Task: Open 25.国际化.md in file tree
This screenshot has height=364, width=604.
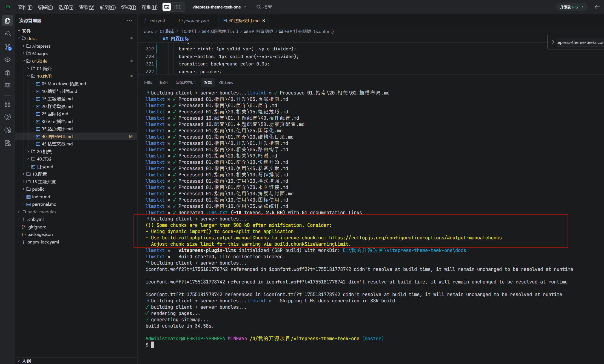Action: [x=55, y=114]
